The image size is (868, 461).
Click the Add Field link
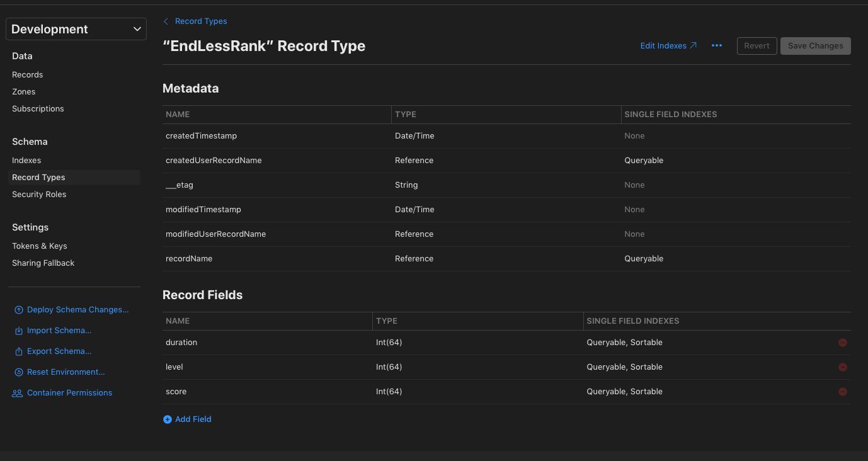tap(193, 419)
